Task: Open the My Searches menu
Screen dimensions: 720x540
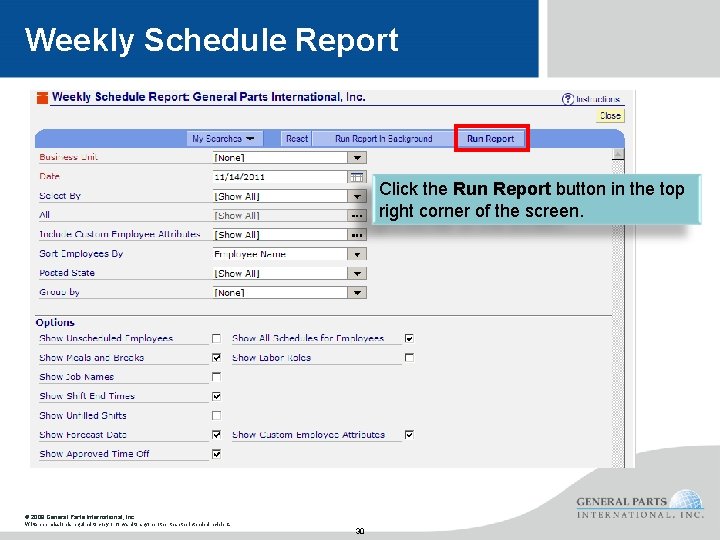Action: pos(224,139)
